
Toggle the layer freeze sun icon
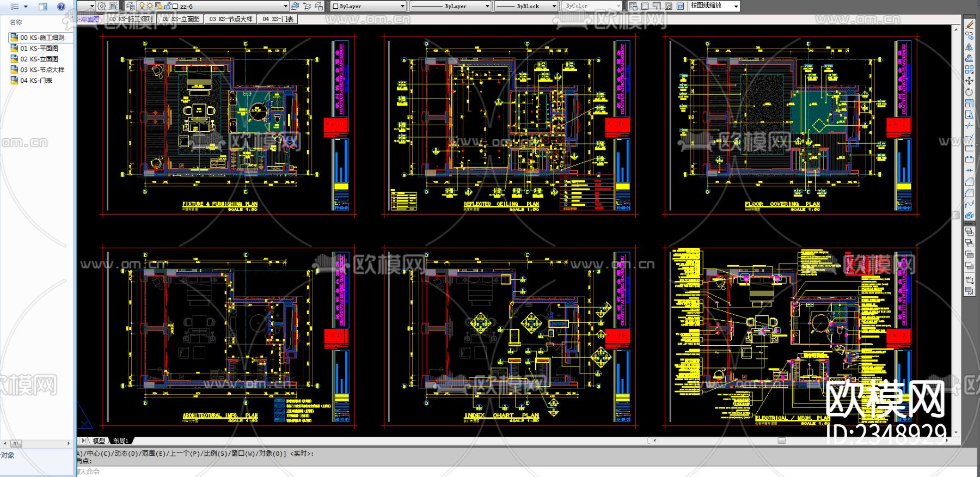click(x=150, y=6)
